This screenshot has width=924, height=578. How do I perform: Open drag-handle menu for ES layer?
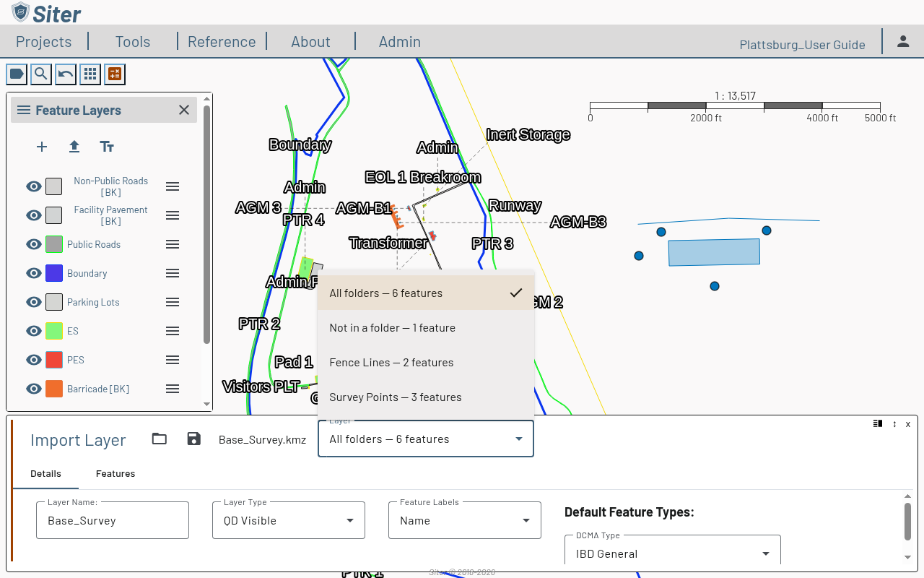pyautogui.click(x=173, y=331)
